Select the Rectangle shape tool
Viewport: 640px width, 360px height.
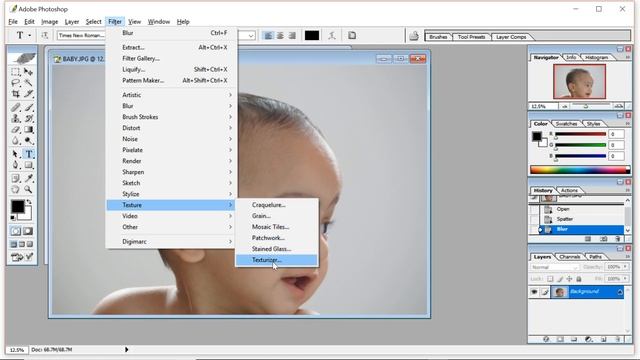pyautogui.click(x=28, y=165)
